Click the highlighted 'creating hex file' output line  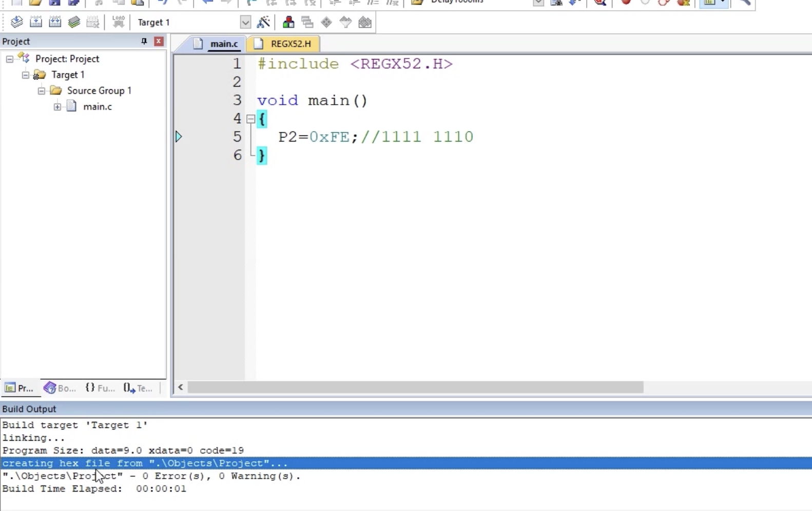click(x=406, y=463)
